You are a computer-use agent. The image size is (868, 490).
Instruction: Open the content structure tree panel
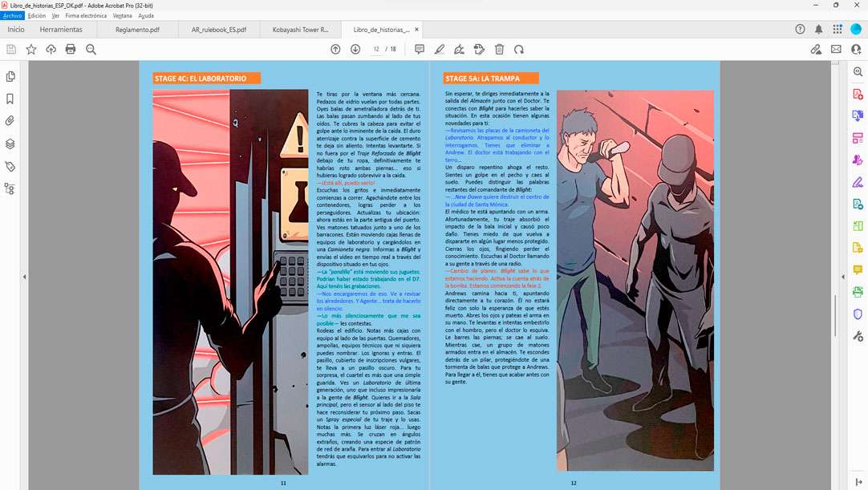[10, 188]
